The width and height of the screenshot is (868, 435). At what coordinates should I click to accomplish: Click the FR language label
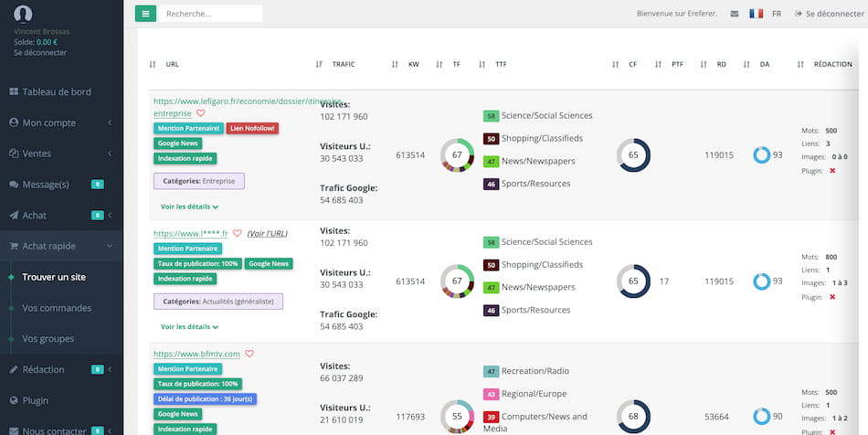[x=777, y=14]
